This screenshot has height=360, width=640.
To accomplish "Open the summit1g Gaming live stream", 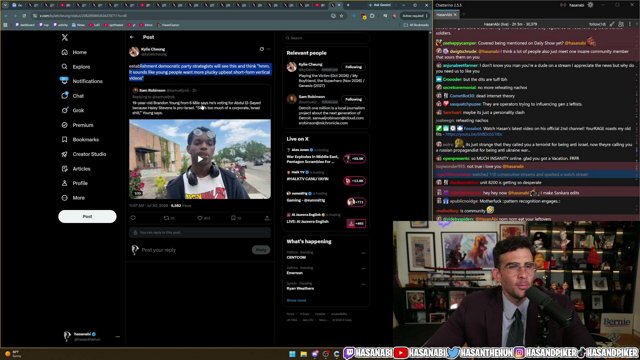I will [355, 202].
